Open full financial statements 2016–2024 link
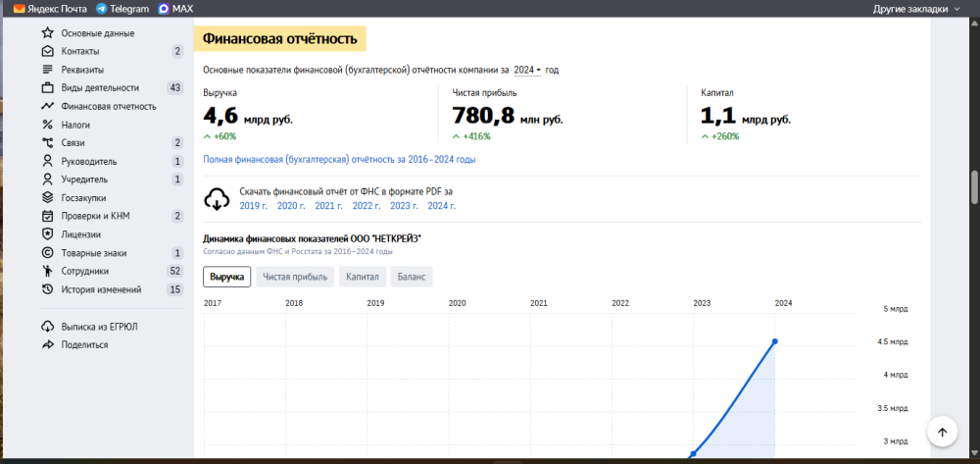 (339, 159)
